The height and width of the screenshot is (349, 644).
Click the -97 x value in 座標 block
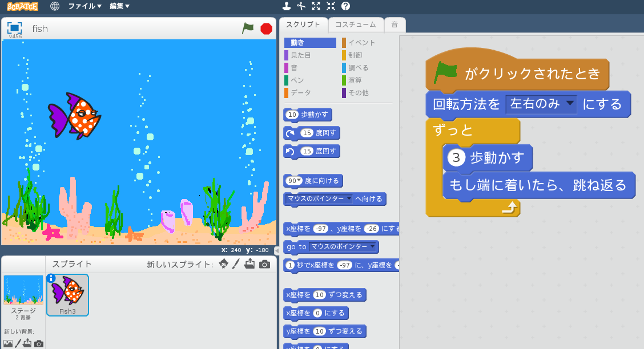320,229
